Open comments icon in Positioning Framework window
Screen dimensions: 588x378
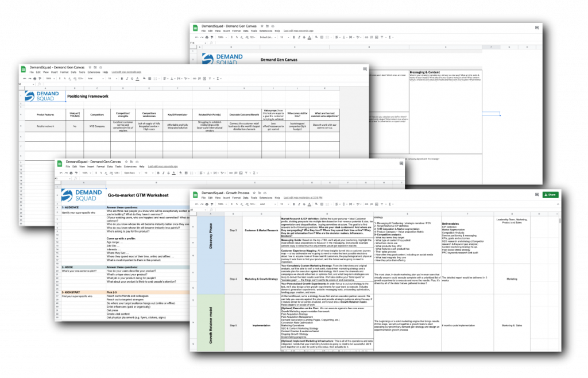coord(365,68)
